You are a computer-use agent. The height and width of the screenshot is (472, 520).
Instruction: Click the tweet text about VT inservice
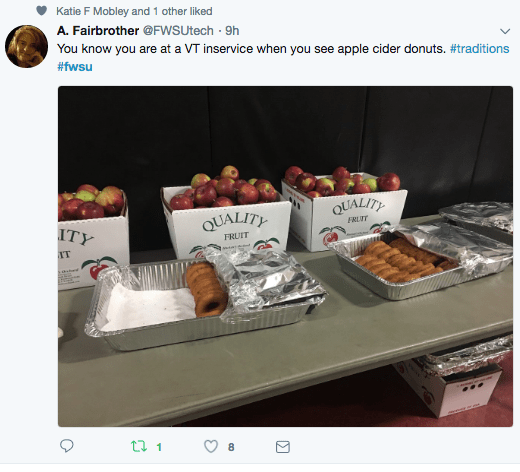pyautogui.click(x=251, y=49)
